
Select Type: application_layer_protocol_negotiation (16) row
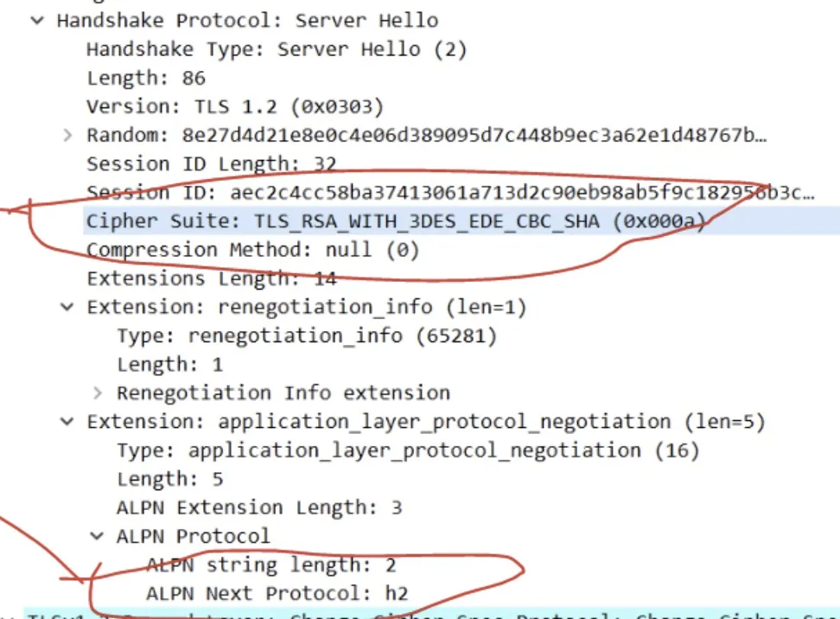coord(408,450)
